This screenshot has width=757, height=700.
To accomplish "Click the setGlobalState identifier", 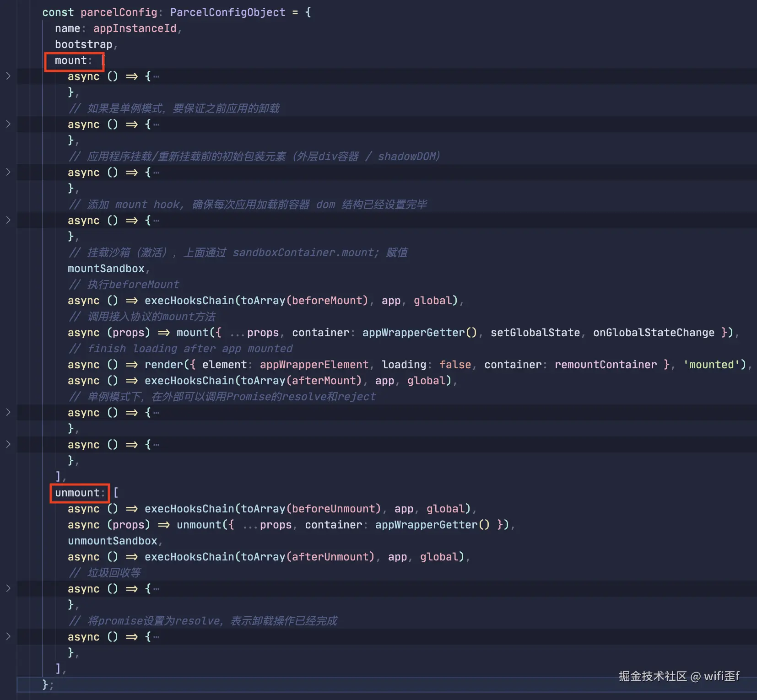I will [x=535, y=333].
